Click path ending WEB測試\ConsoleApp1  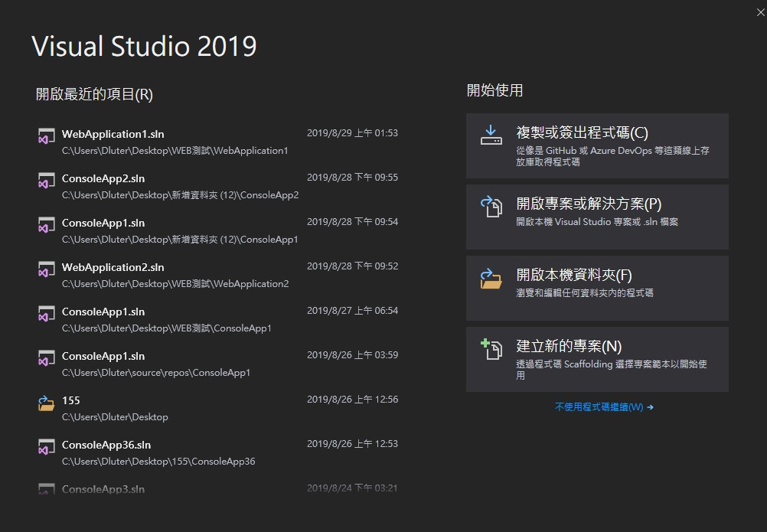point(166,328)
